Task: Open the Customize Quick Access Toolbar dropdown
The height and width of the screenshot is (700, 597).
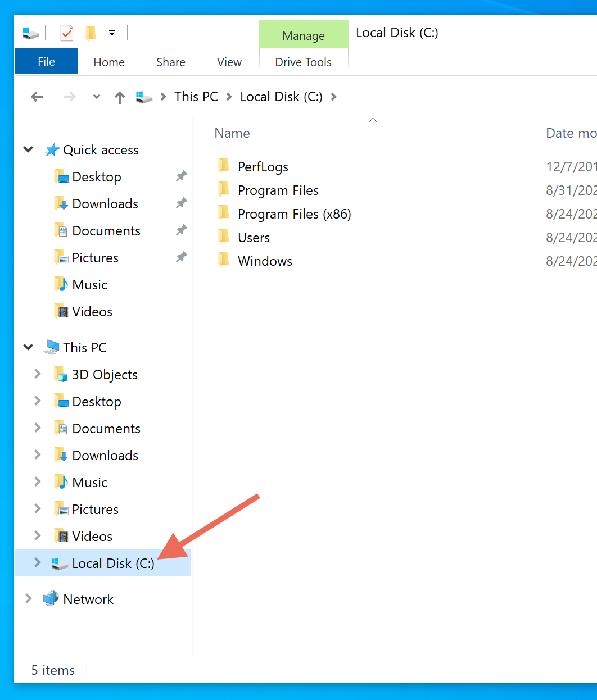Action: pyautogui.click(x=112, y=33)
